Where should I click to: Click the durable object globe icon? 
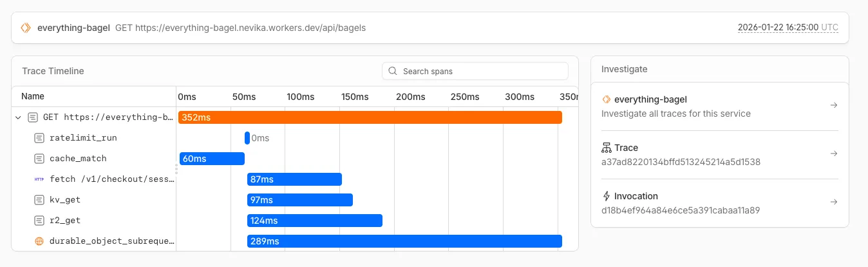(x=39, y=241)
